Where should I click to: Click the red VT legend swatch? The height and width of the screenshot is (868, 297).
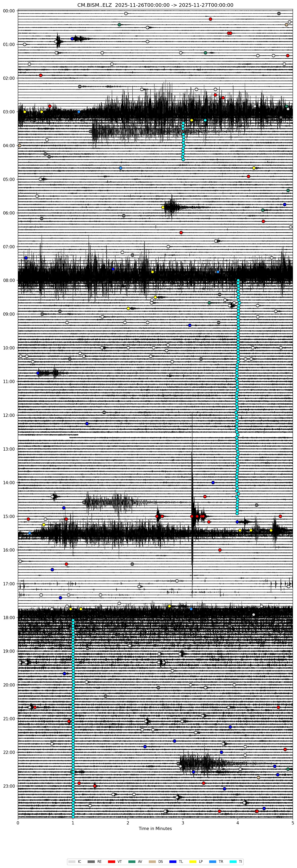click(x=112, y=859)
